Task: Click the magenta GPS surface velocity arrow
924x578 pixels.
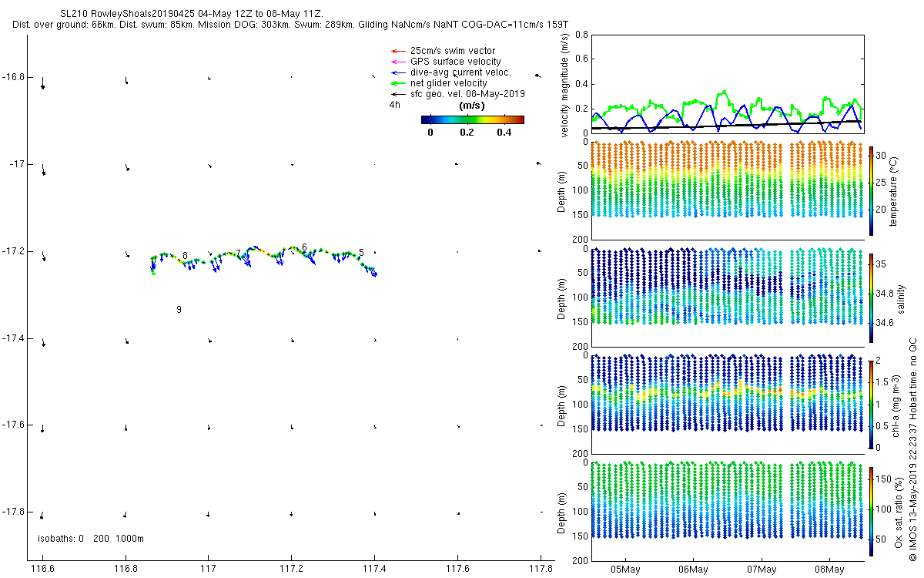Action: point(398,62)
